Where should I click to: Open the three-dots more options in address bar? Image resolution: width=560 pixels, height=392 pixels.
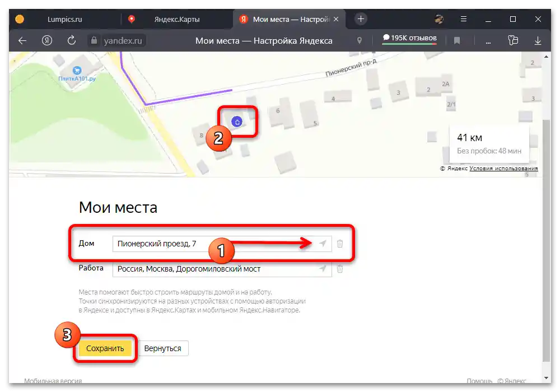click(x=488, y=43)
